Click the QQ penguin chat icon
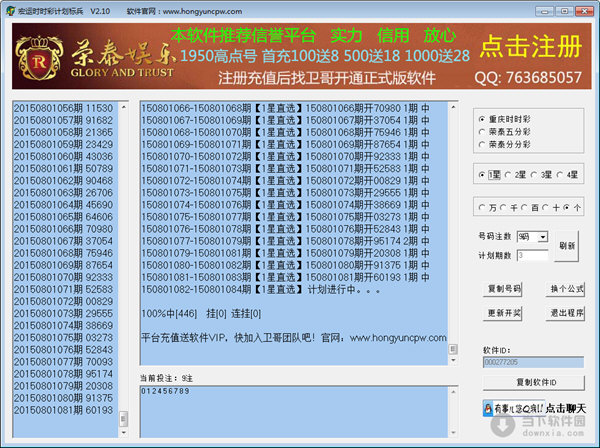The image size is (600, 448). pos(488,409)
